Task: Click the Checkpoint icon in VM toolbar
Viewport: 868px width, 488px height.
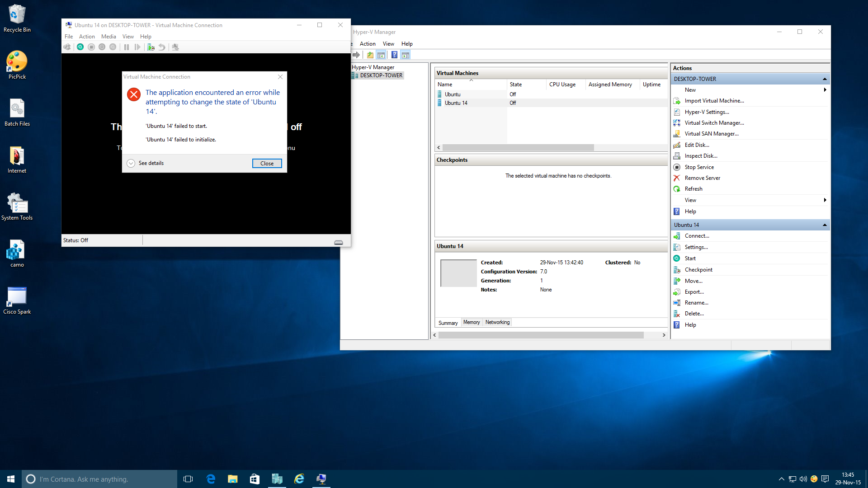Action: click(x=151, y=47)
